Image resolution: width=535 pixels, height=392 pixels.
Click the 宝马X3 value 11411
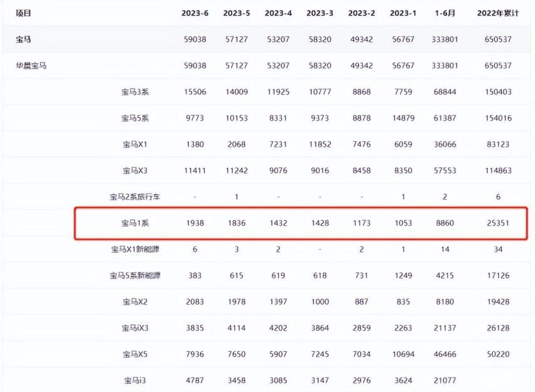195,171
